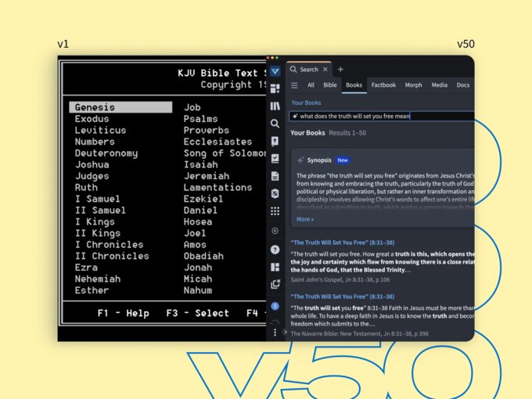
Task: Select I Samuel in the v1 list
Action: coord(97,199)
